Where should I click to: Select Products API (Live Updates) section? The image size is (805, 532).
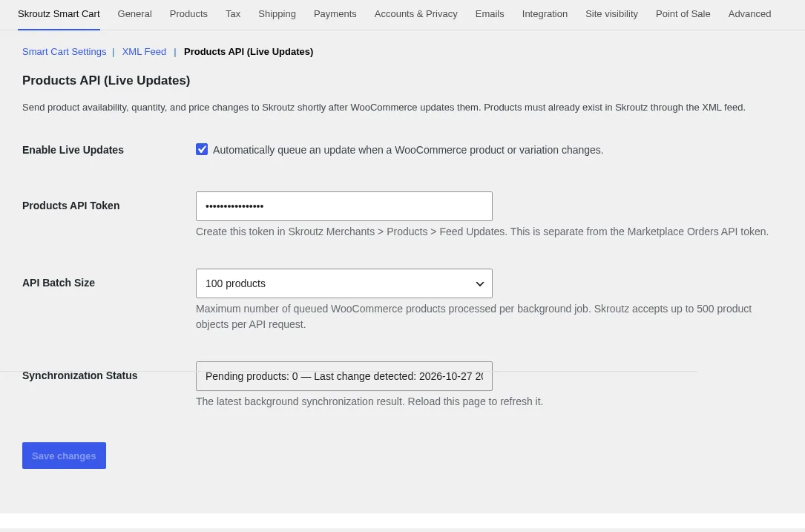(249, 52)
